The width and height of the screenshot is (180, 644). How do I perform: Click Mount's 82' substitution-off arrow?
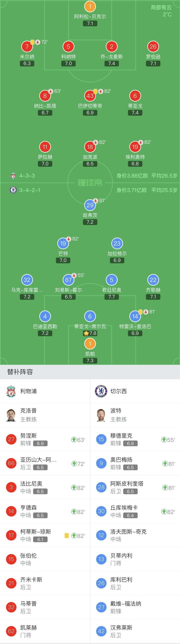pyautogui.click(x=68, y=239)
